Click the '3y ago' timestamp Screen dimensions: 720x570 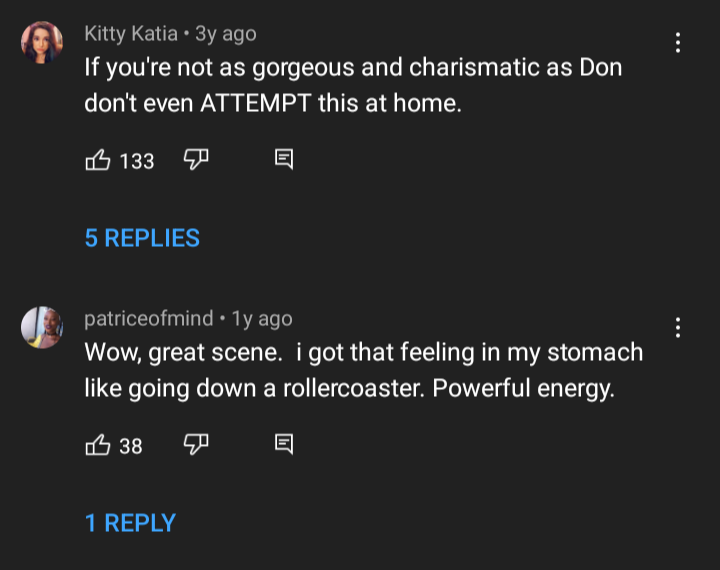coord(226,34)
